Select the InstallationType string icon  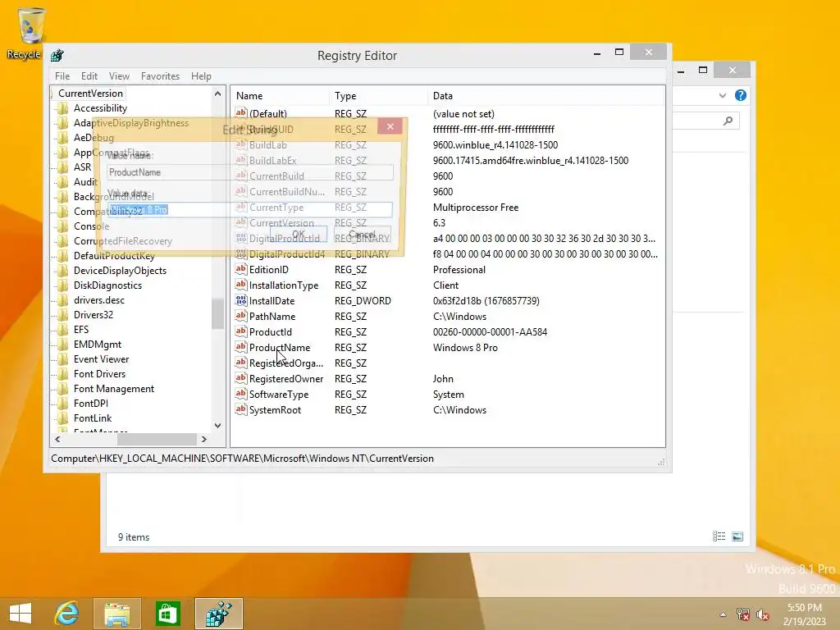coord(241,285)
